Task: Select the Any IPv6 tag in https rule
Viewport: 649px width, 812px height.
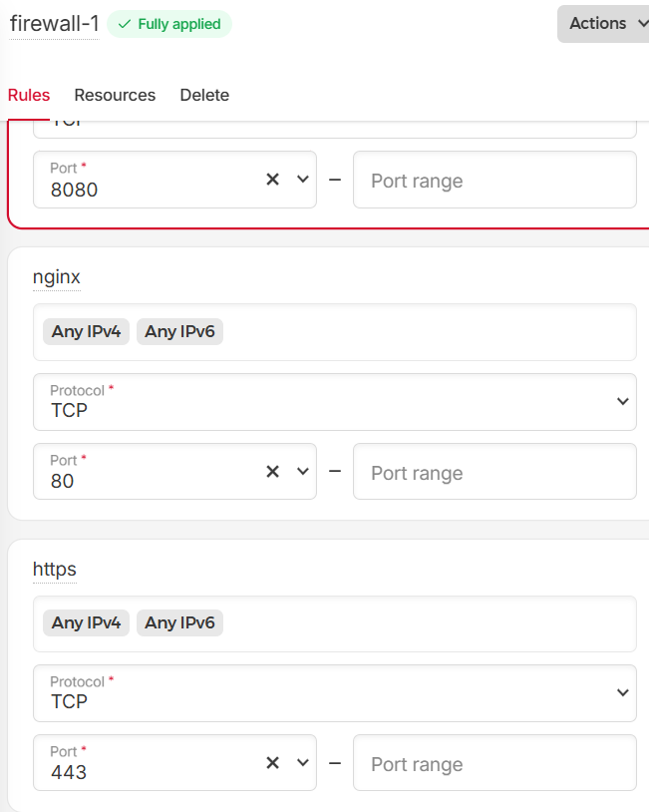Action: point(179,622)
